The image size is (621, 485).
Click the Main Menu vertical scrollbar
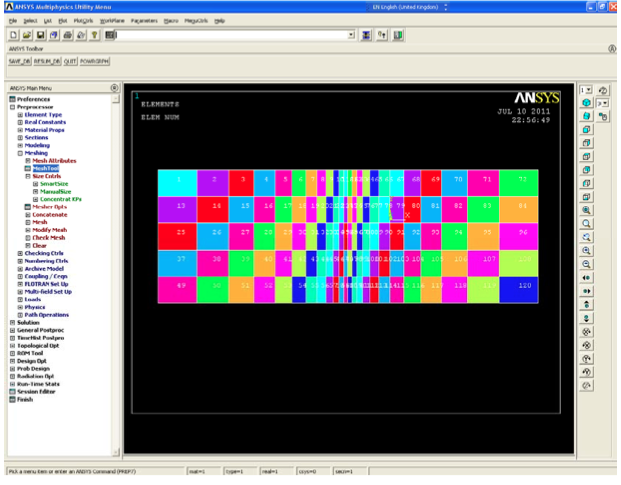pyautogui.click(x=116, y=275)
